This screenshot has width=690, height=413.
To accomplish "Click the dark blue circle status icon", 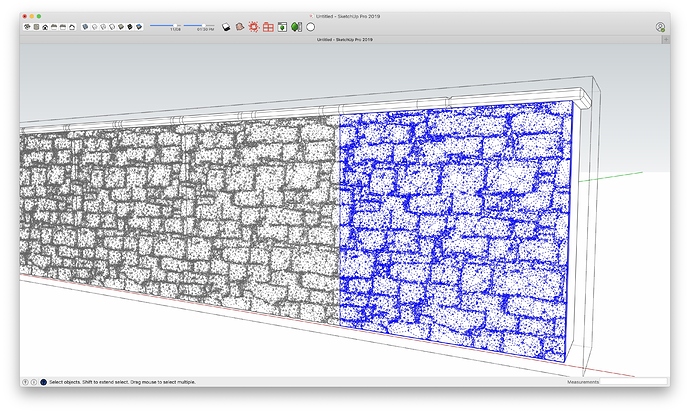I will (x=43, y=382).
